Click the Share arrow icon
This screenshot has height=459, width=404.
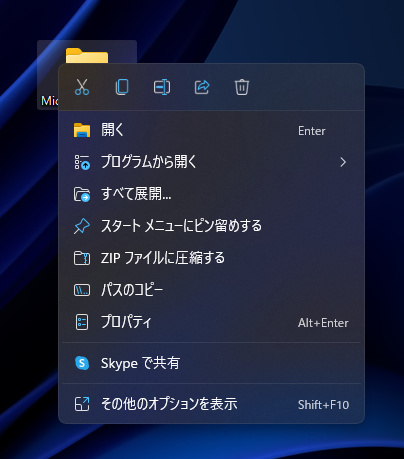(x=202, y=87)
